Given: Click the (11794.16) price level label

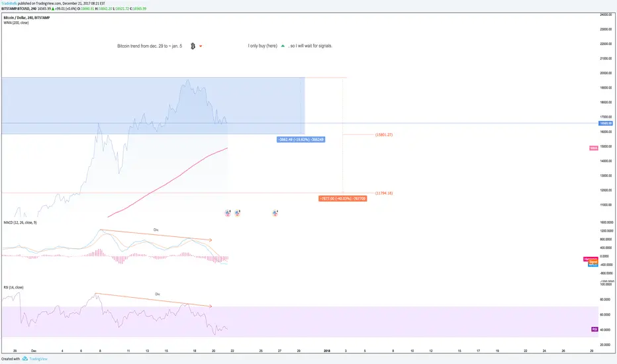Looking at the screenshot, I should click(x=384, y=193).
